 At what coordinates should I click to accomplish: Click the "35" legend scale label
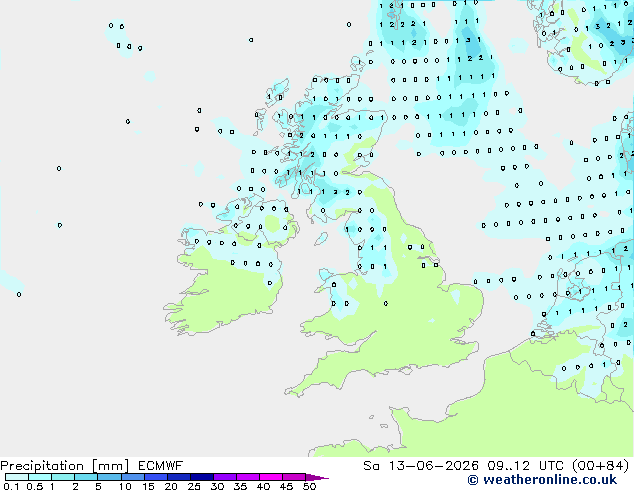[x=240, y=486]
